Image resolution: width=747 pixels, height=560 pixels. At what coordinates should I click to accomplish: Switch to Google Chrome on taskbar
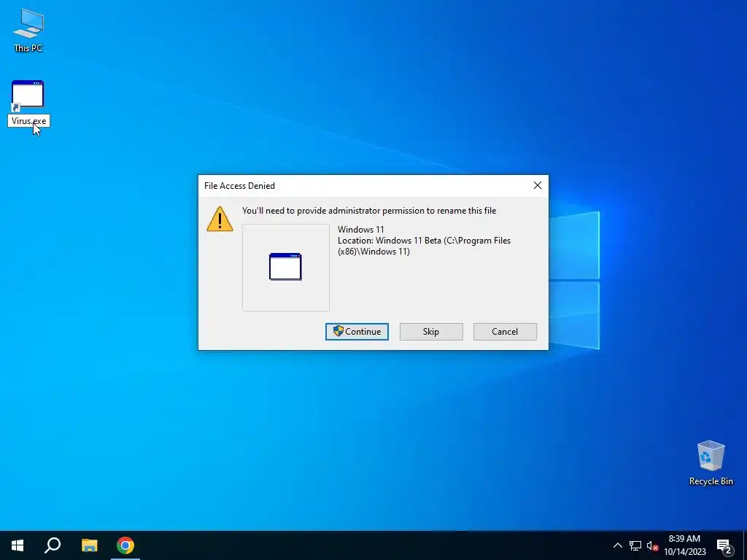(x=125, y=545)
